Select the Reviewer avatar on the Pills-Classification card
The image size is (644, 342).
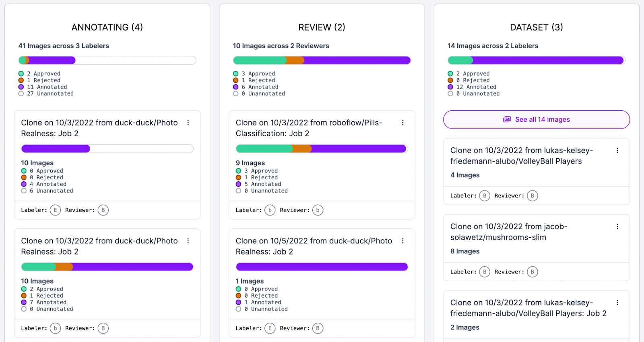[318, 210]
